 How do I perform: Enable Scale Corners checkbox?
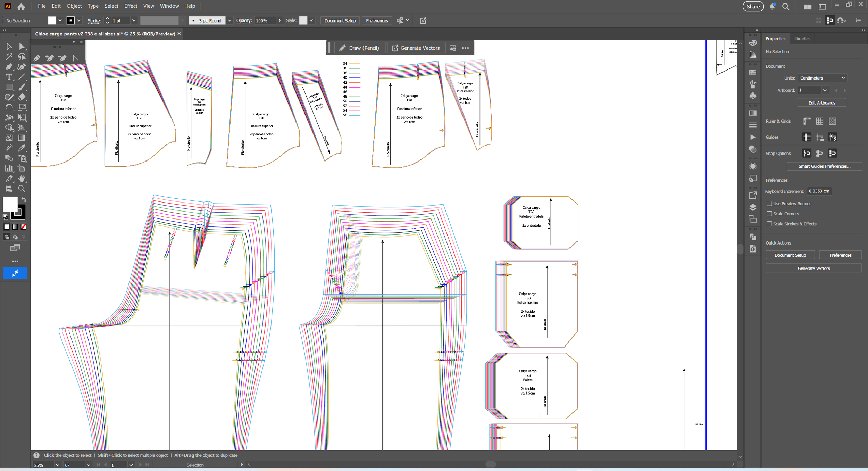(x=769, y=214)
